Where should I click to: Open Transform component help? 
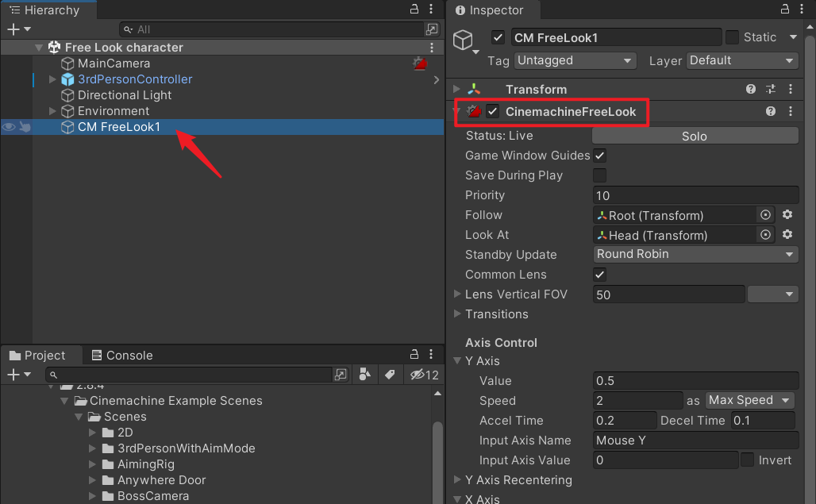tap(750, 89)
